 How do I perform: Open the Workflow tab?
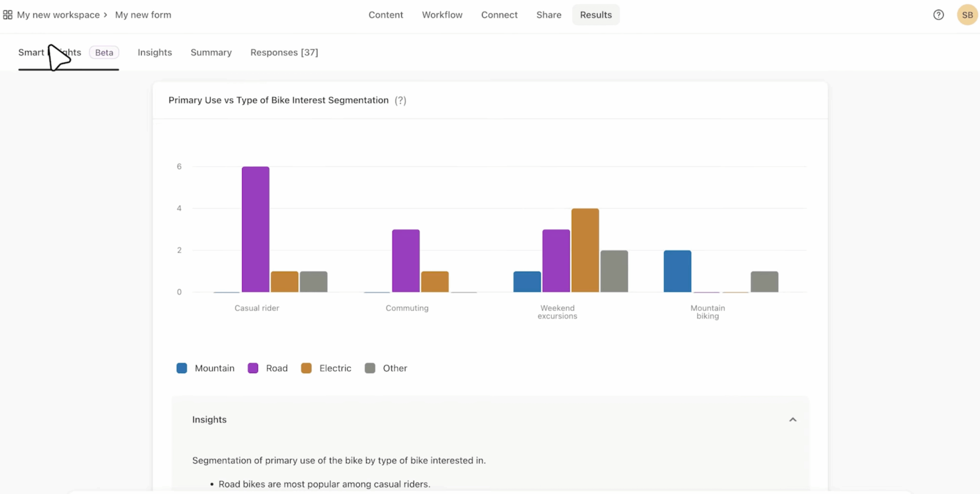[x=442, y=15]
